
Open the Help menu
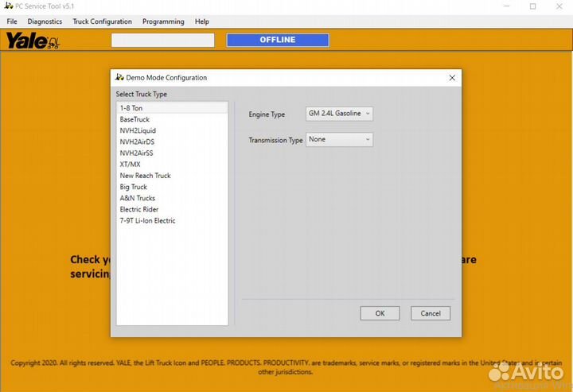201,21
